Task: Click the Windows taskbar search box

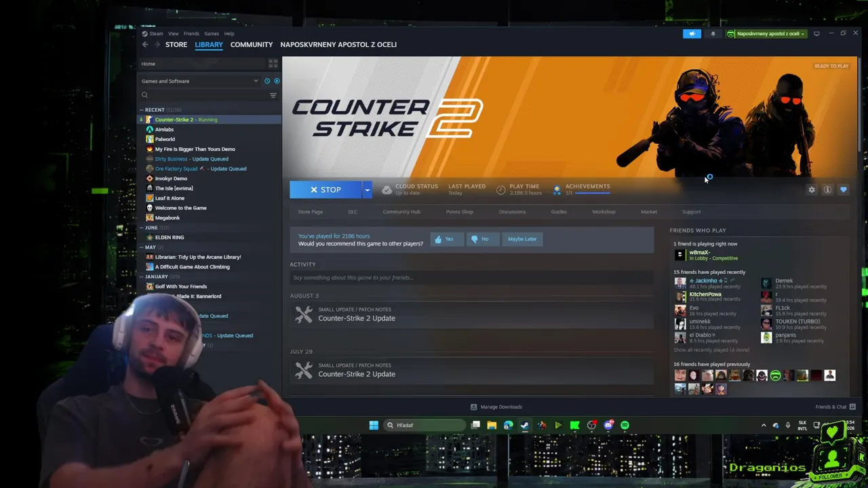Action: pyautogui.click(x=424, y=425)
